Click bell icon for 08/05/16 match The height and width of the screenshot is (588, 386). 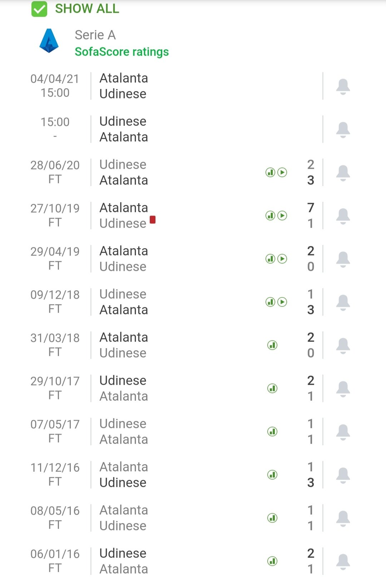tap(343, 518)
